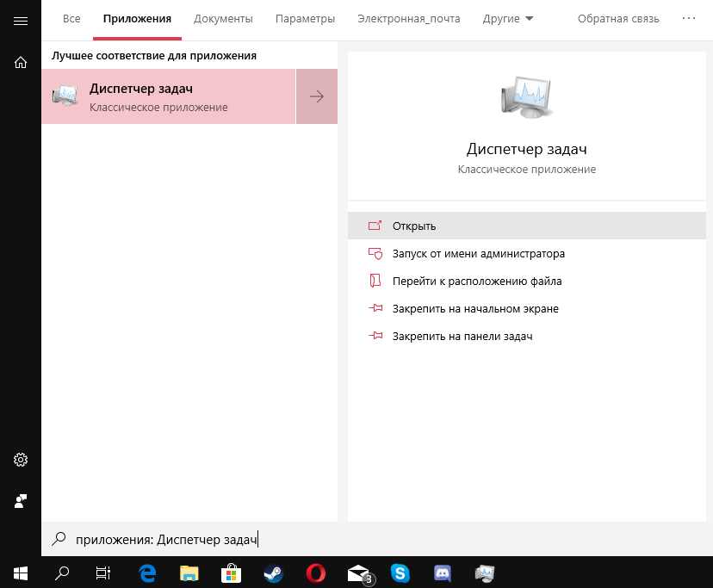Image resolution: width=713 pixels, height=588 pixels.
Task: Open Opera browser from taskbar
Action: point(315,573)
